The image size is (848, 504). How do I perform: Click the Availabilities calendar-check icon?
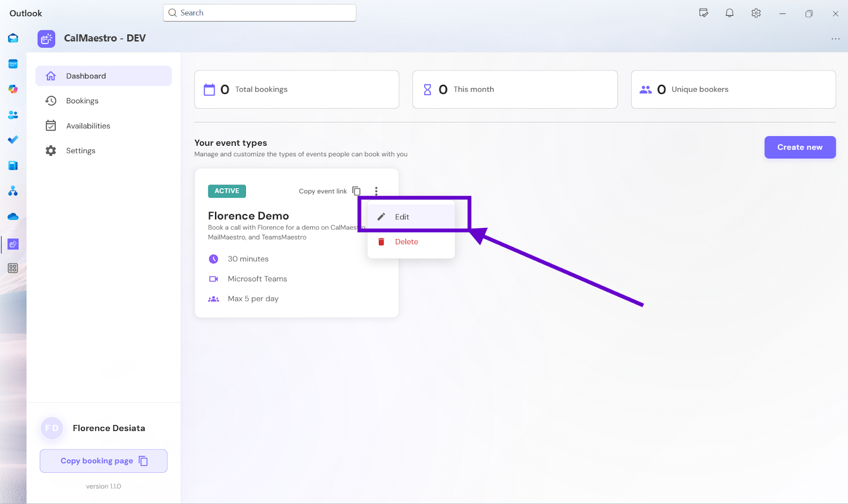[x=51, y=126]
